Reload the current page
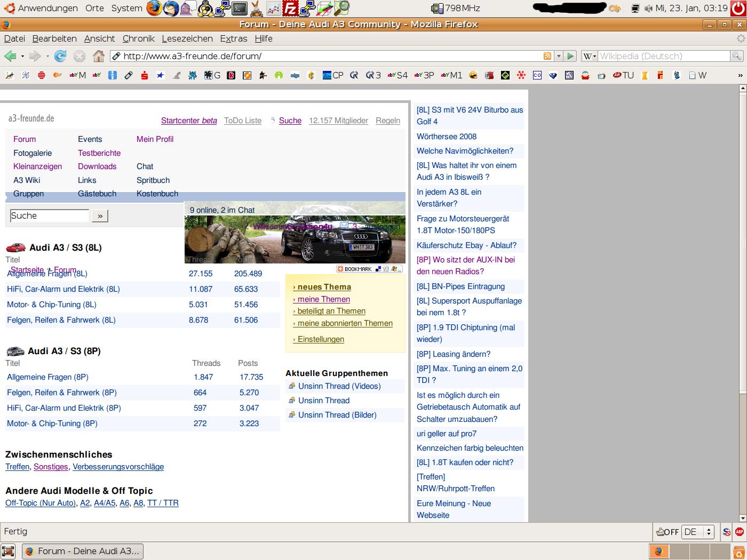Screen dimensions: 747x560 (x=61, y=56)
